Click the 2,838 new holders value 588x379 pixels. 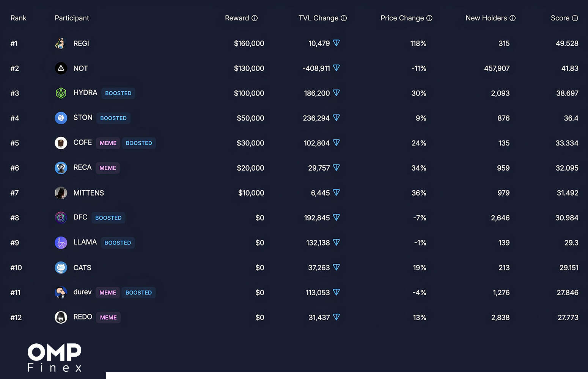500,318
